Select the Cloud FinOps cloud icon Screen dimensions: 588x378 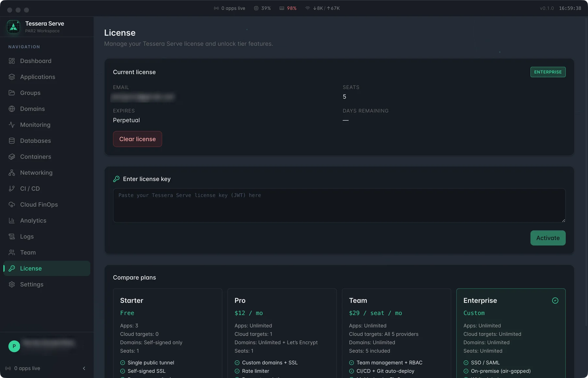click(12, 205)
